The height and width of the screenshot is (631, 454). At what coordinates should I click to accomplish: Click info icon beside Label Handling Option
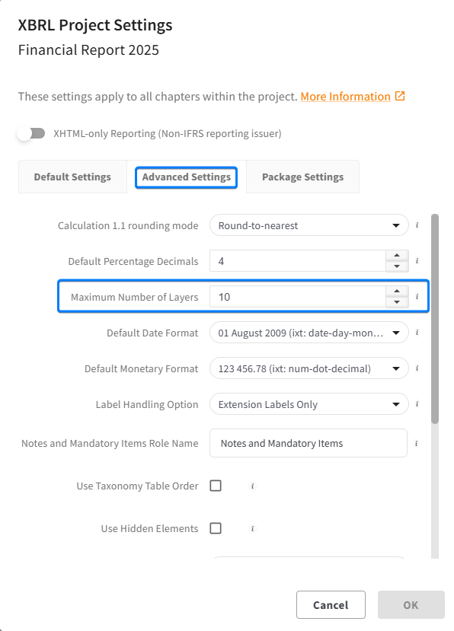point(417,404)
